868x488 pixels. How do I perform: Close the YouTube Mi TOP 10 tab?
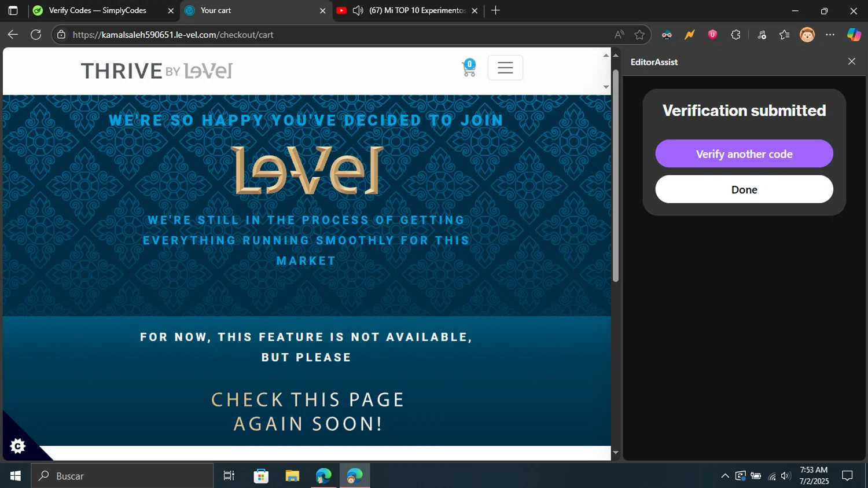click(x=475, y=10)
